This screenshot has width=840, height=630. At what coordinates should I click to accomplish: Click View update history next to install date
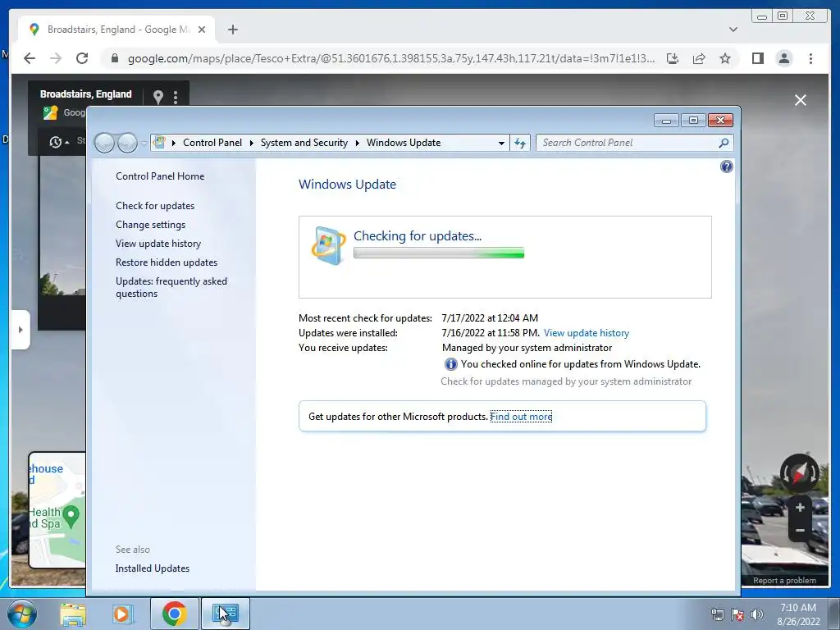pos(586,333)
